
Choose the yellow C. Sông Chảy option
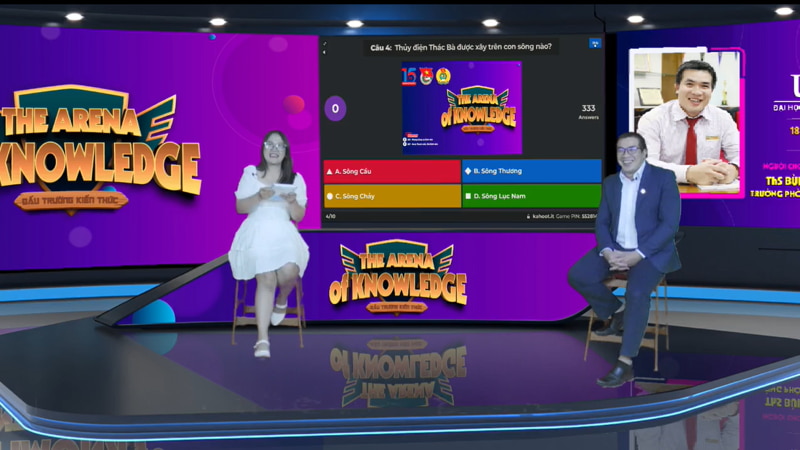(x=391, y=196)
